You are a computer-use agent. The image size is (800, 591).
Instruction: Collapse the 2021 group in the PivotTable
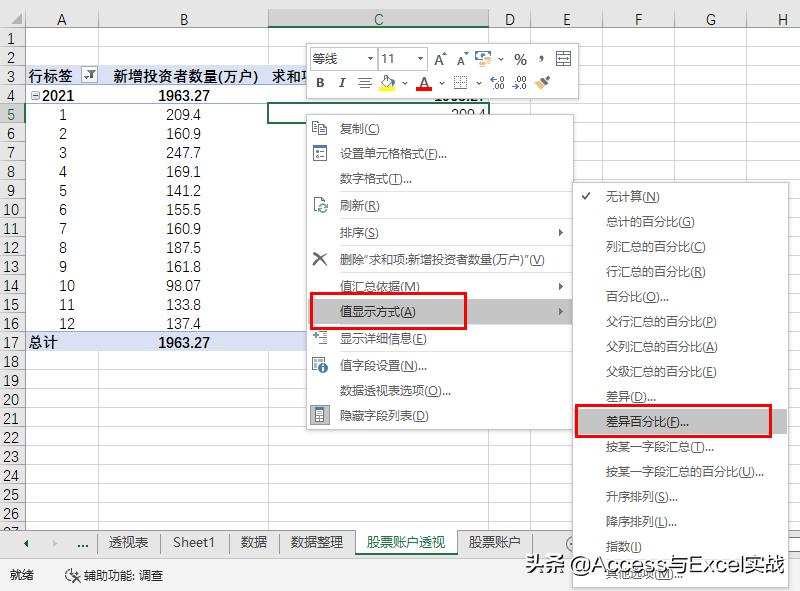(x=34, y=95)
